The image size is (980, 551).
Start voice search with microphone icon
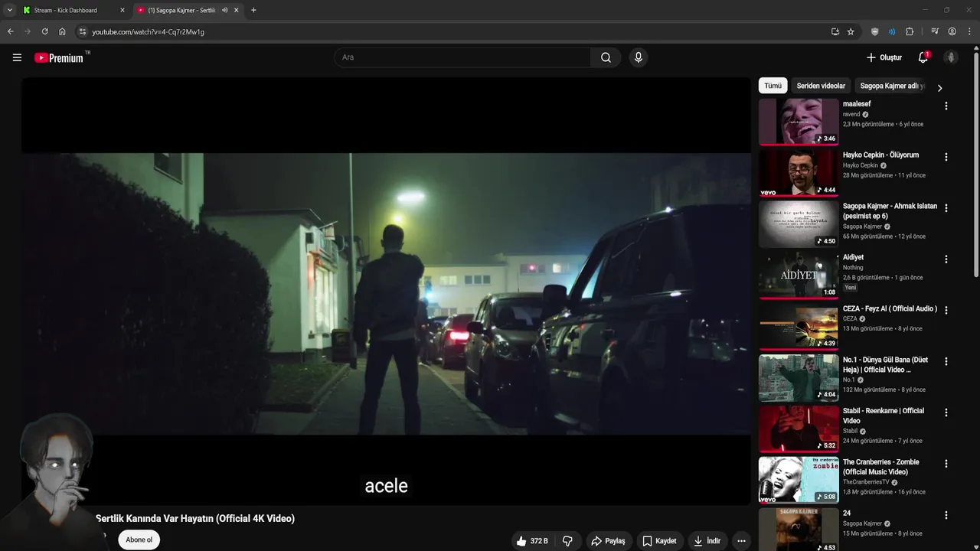tap(638, 57)
